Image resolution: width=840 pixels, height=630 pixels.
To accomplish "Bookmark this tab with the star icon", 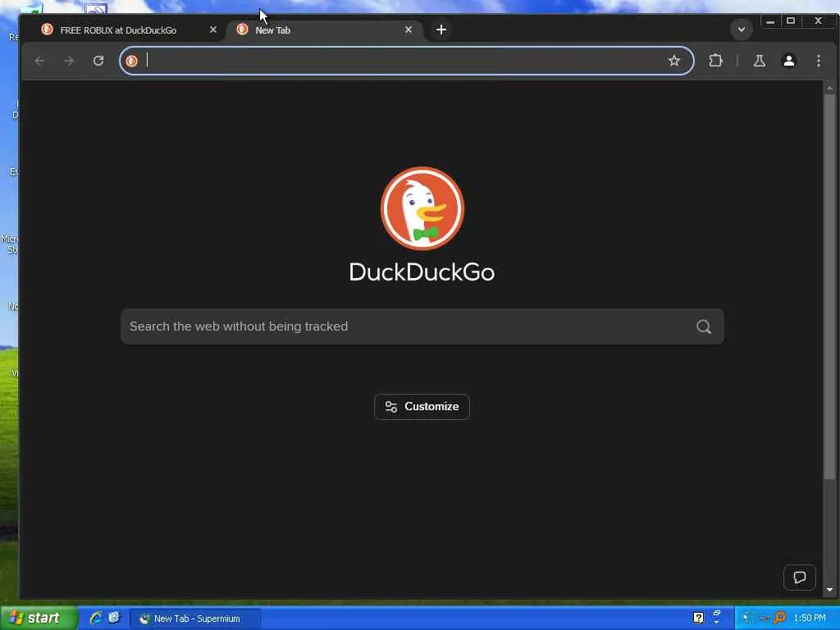I will (674, 61).
